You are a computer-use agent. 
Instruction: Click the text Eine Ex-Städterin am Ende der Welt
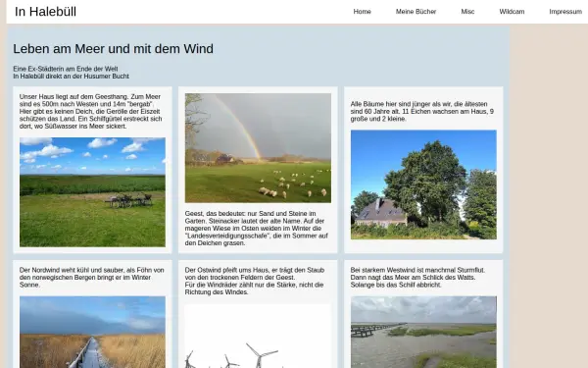66,69
